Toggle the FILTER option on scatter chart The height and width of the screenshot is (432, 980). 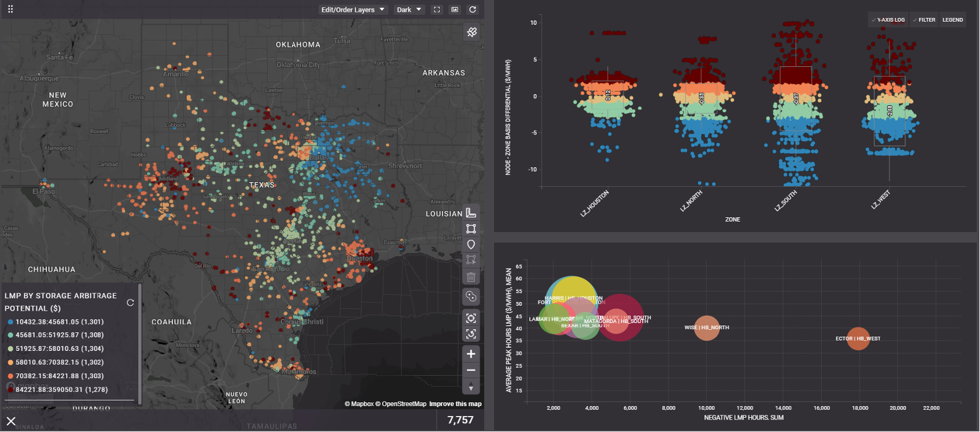(924, 20)
